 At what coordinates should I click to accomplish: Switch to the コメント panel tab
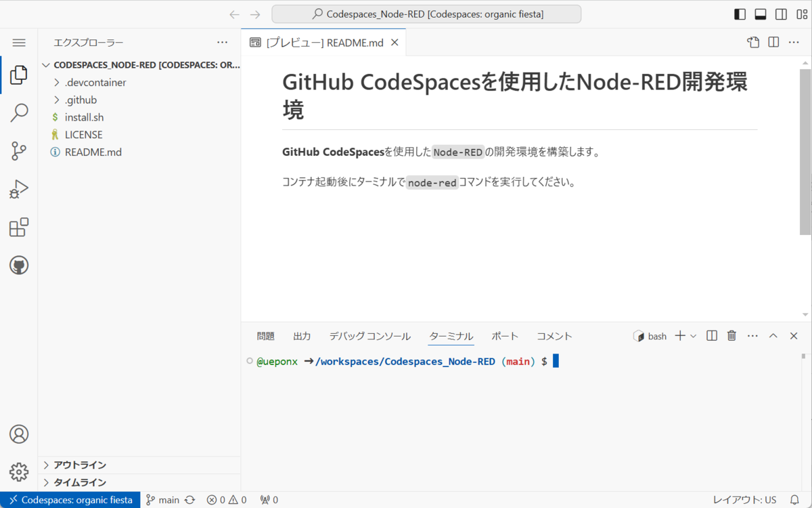554,336
